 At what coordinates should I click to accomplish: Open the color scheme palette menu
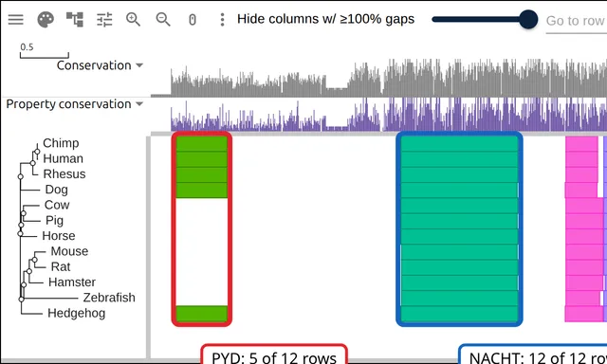(x=46, y=19)
